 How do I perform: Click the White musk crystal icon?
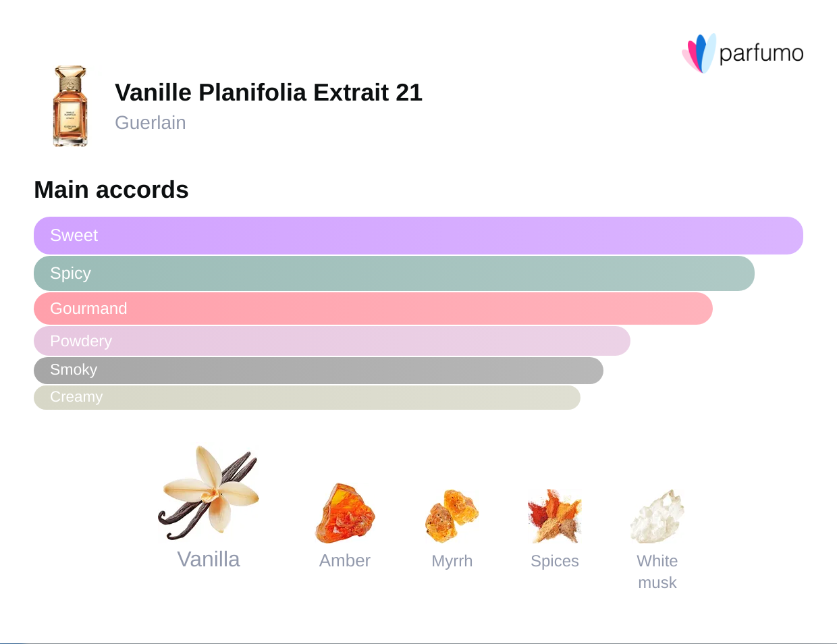(x=657, y=516)
